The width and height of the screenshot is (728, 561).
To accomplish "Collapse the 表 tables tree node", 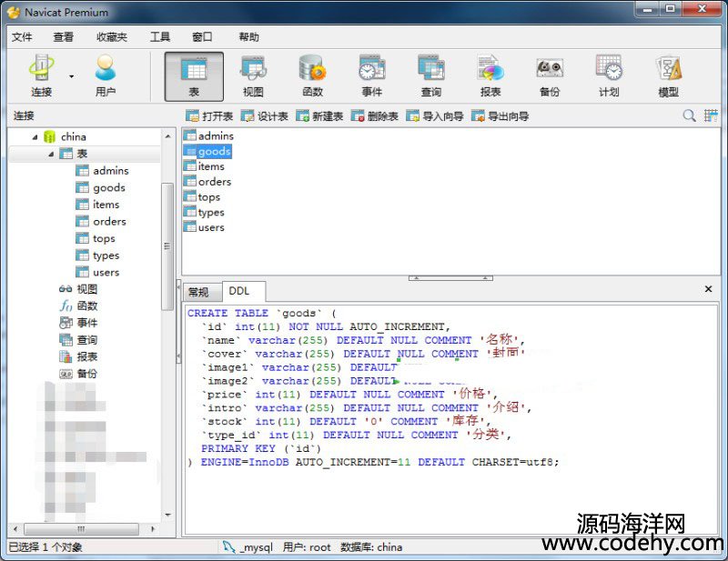I will pyautogui.click(x=51, y=154).
